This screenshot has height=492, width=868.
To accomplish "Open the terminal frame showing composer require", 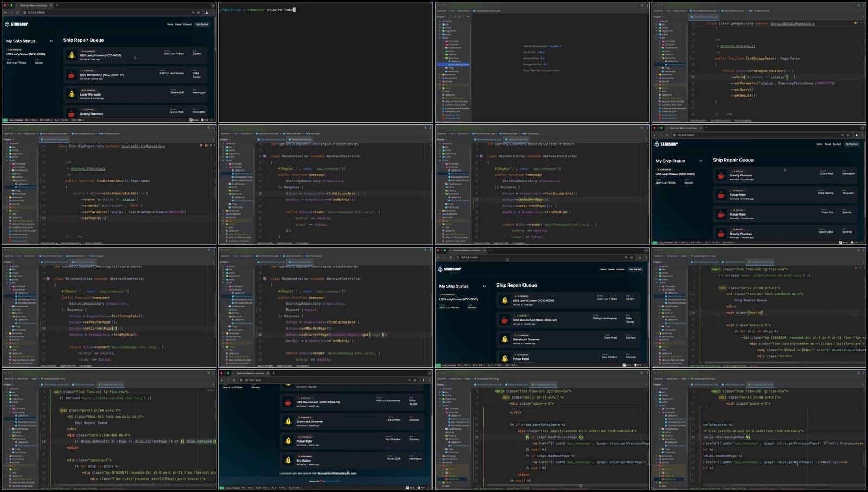I will point(325,62).
